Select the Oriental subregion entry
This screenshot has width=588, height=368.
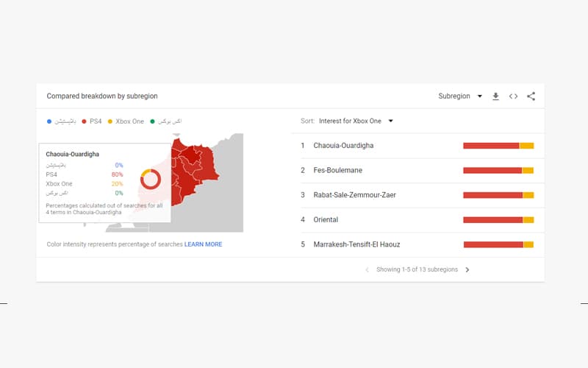pos(326,219)
